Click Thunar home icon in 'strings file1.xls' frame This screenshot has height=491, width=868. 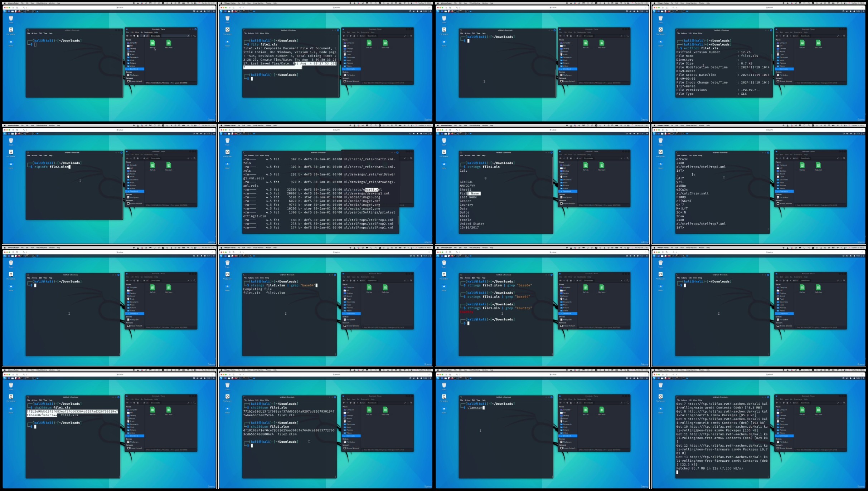[571, 158]
